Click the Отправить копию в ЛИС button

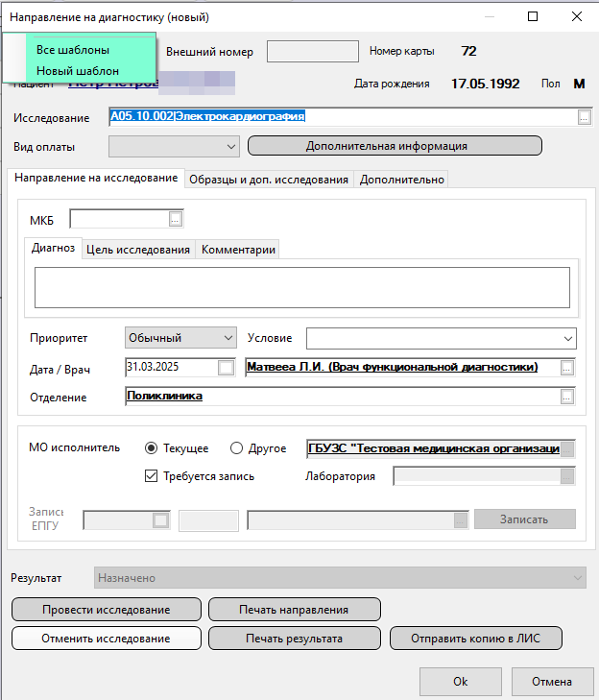[476, 639]
